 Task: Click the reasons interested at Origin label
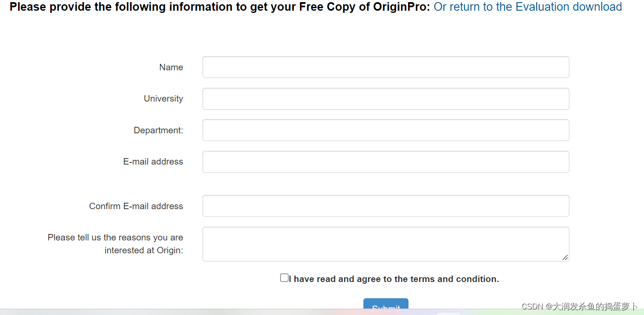pyautogui.click(x=115, y=243)
